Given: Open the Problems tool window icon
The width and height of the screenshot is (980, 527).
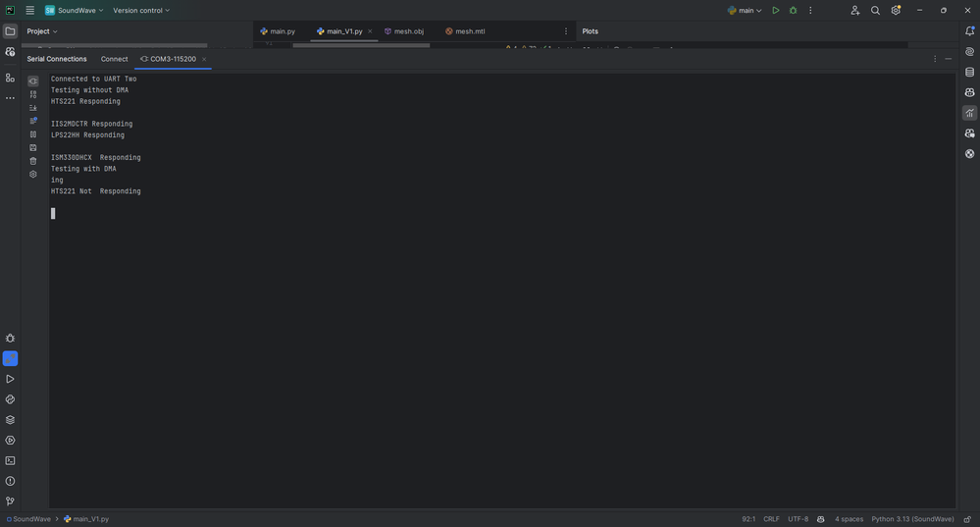Looking at the screenshot, I should coord(10,481).
